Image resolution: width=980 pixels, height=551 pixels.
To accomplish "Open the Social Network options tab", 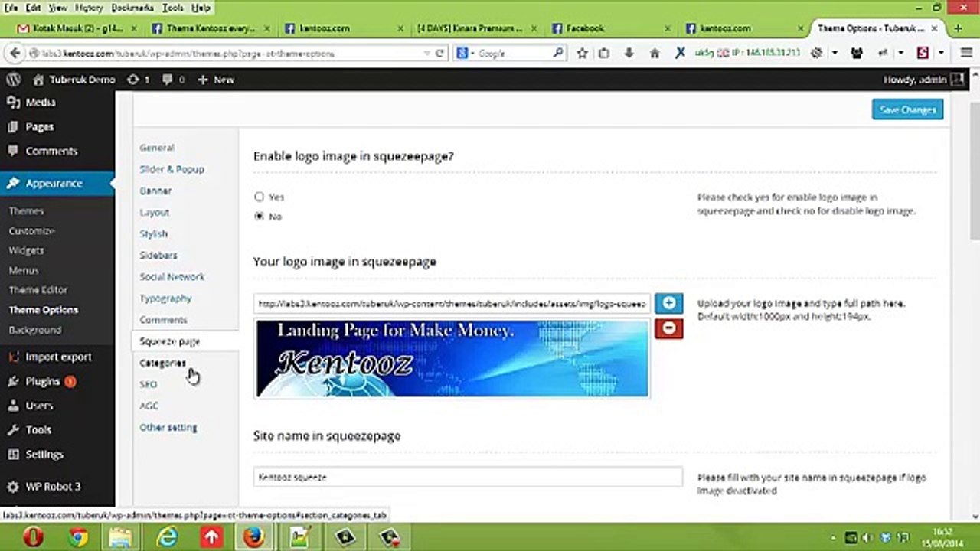I will [171, 276].
